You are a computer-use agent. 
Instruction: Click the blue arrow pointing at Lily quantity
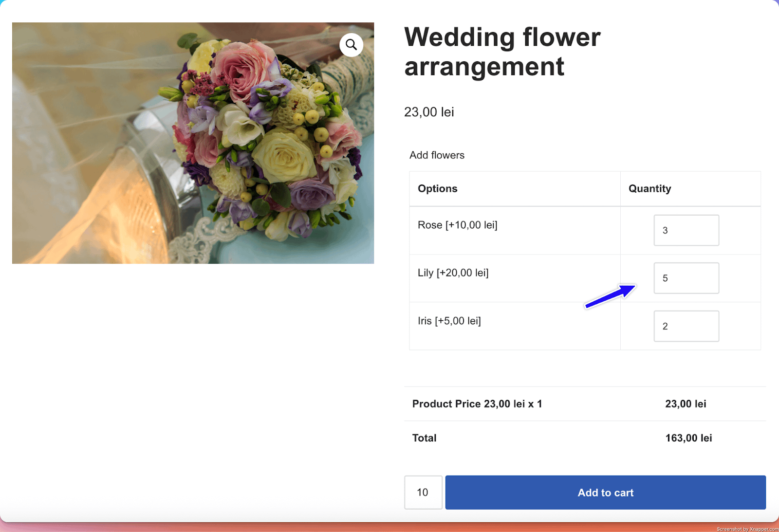click(610, 296)
